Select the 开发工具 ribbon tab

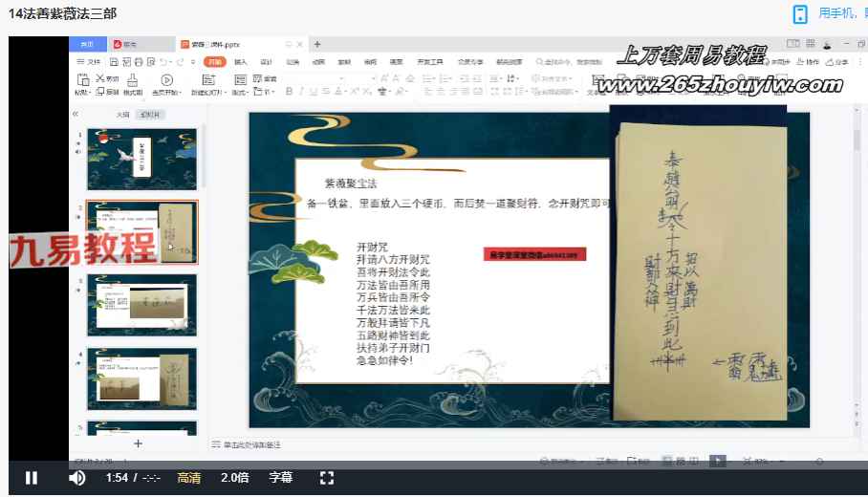point(430,62)
